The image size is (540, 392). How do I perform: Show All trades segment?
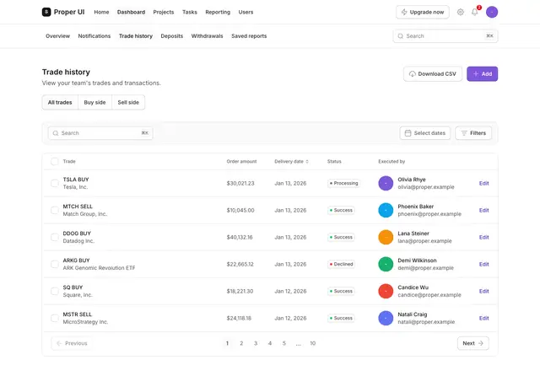pyautogui.click(x=60, y=103)
